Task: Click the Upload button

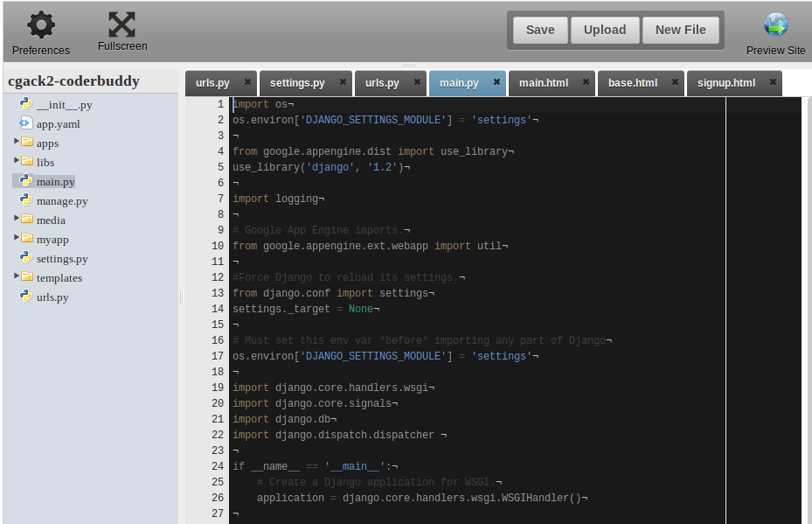Action: pos(605,30)
